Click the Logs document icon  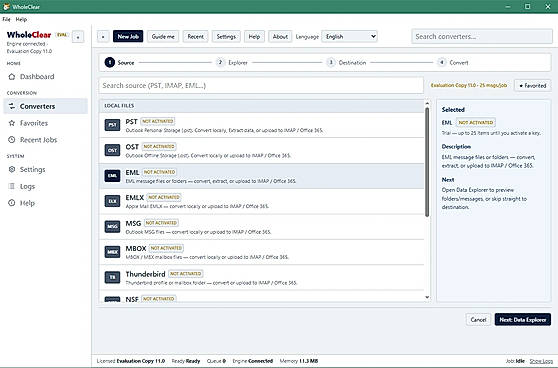click(x=12, y=186)
